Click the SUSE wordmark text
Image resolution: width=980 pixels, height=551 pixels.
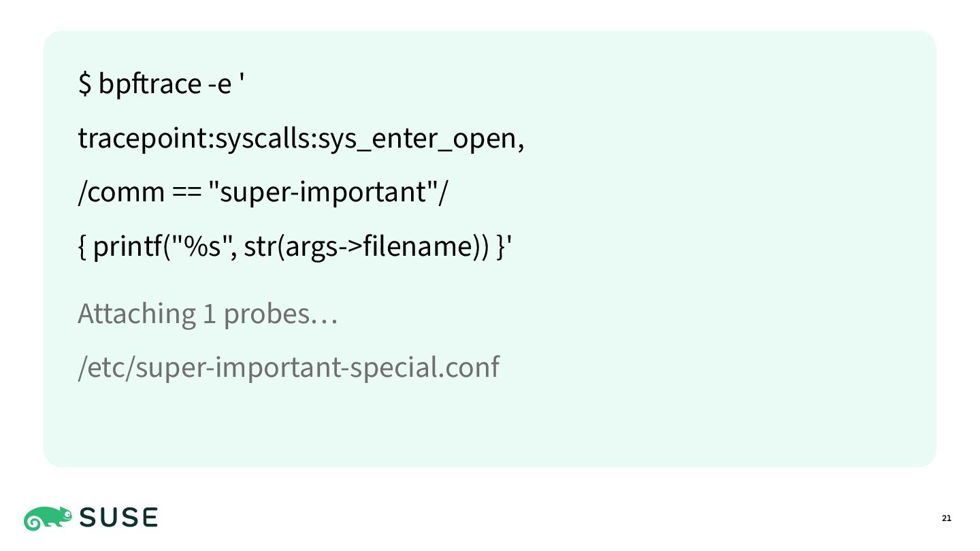pyautogui.click(x=119, y=518)
